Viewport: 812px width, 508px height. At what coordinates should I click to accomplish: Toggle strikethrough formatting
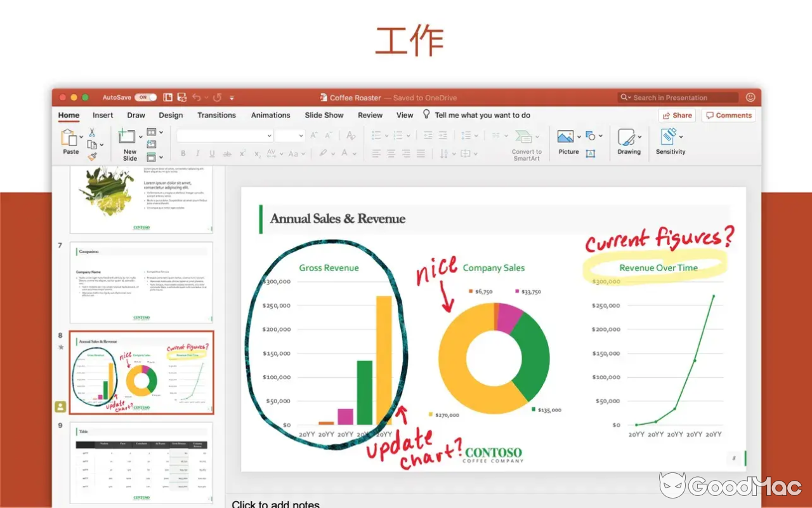click(x=227, y=154)
